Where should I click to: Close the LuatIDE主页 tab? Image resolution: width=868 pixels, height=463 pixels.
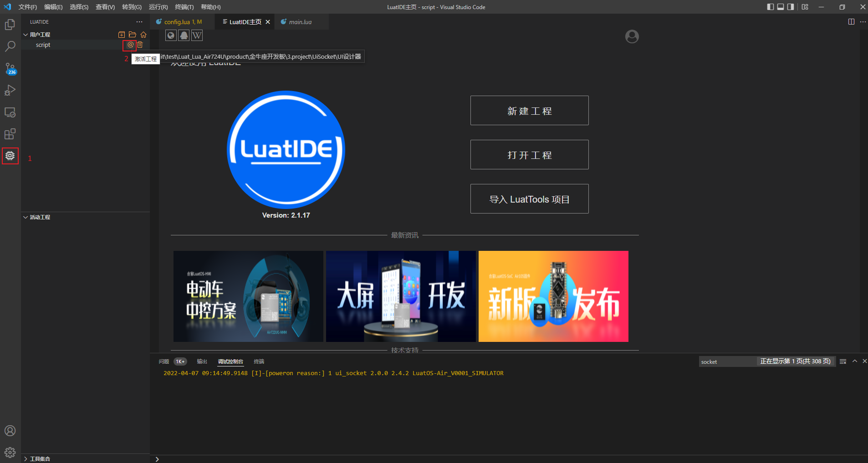pos(268,22)
